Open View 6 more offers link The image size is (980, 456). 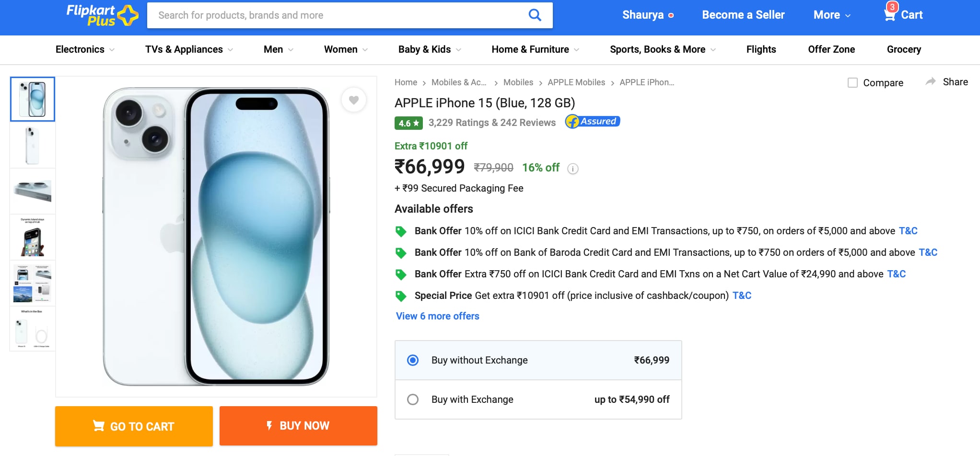(x=438, y=316)
